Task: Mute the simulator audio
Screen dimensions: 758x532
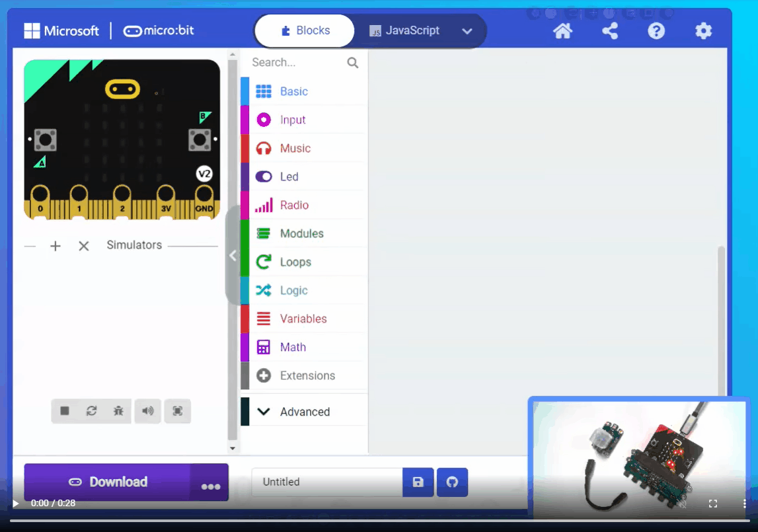Action: click(x=147, y=411)
